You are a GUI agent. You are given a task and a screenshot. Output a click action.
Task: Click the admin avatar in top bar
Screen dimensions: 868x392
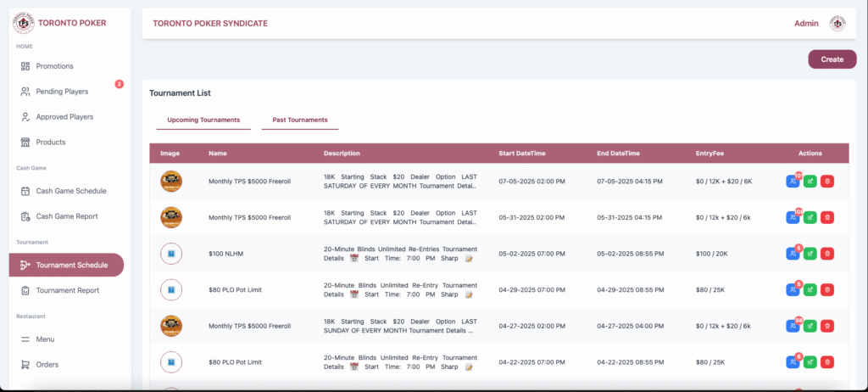point(837,24)
